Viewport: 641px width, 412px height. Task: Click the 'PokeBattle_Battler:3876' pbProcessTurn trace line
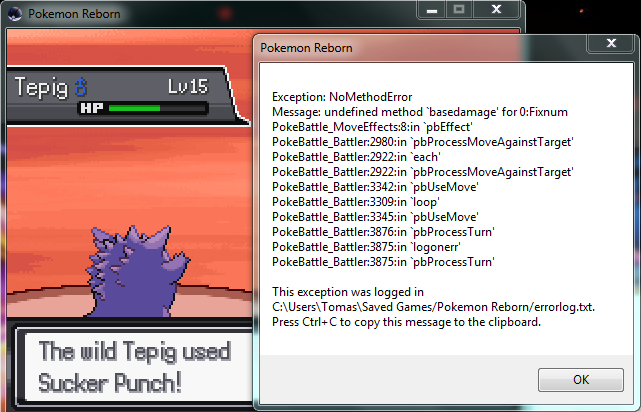[383, 232]
